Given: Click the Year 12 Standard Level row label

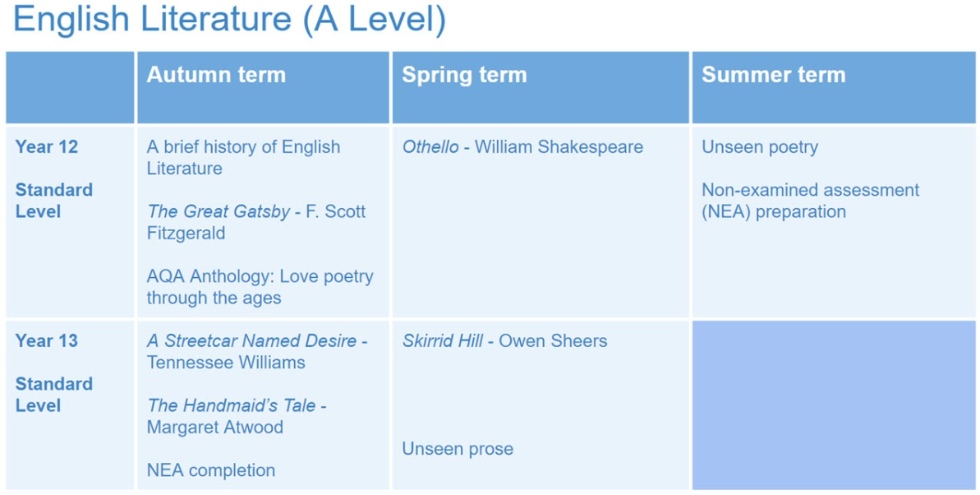Looking at the screenshot, I should point(54,179).
